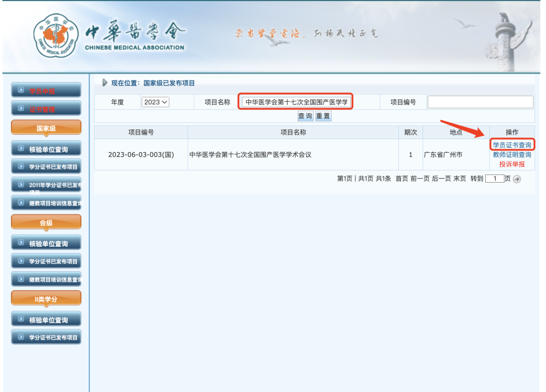Open 学分证书已发布项目 under 会级

point(47,261)
